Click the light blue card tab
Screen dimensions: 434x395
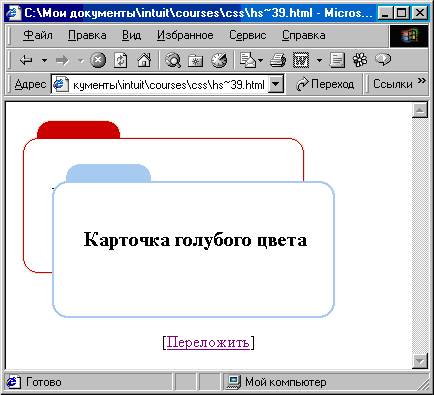[x=108, y=173]
